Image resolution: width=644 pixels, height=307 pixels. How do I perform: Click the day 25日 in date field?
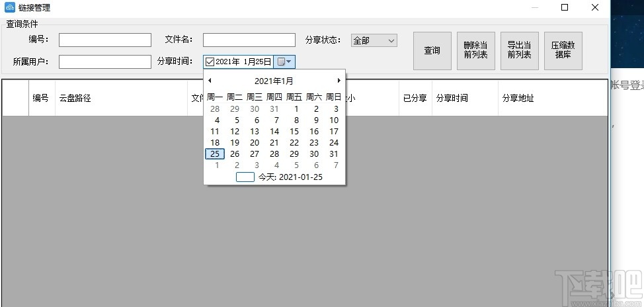[264, 62]
